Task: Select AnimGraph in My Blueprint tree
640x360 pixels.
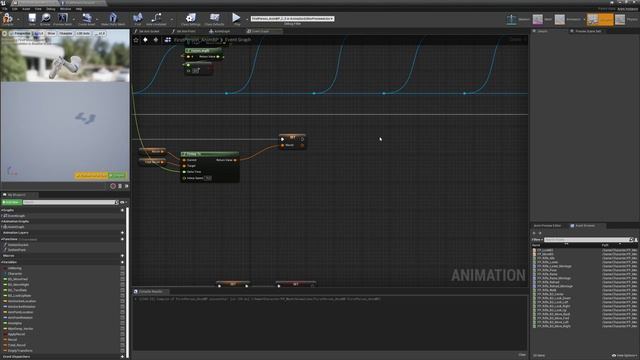Action: pyautogui.click(x=15, y=227)
